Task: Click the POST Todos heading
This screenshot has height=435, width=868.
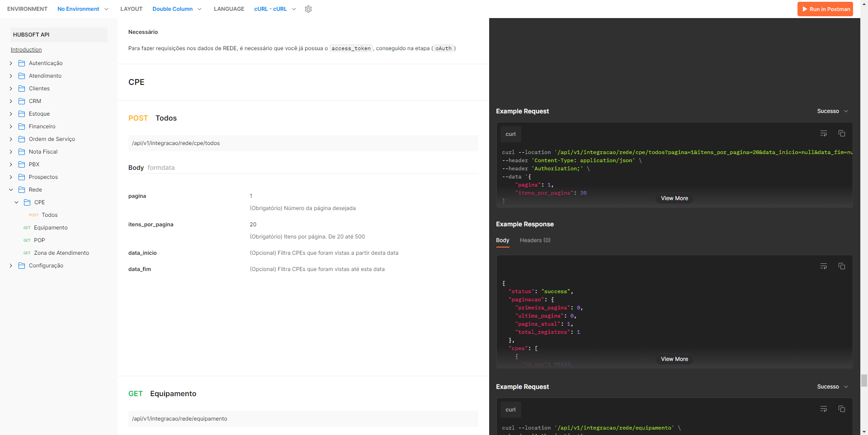Action: 152,118
